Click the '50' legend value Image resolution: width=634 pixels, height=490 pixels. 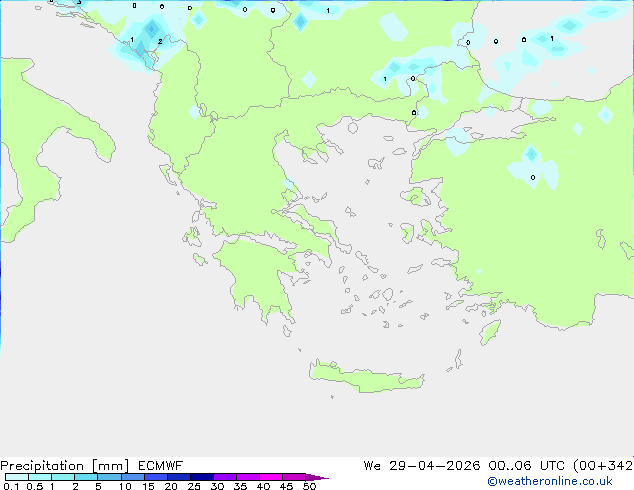(x=310, y=486)
